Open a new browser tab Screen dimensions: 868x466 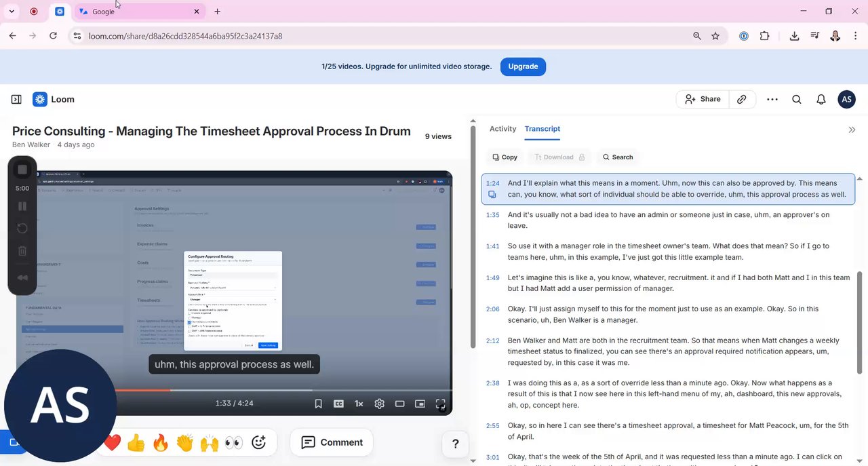217,12
